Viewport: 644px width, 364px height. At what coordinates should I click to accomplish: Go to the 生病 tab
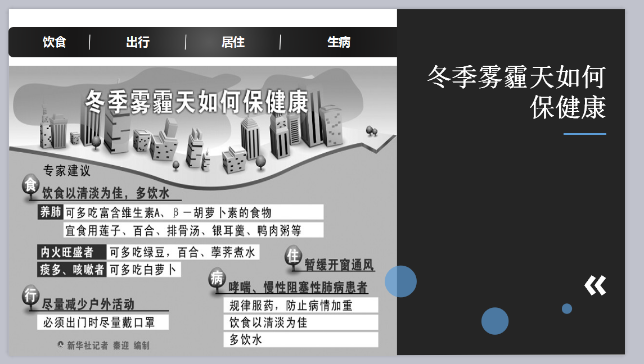[x=339, y=42]
